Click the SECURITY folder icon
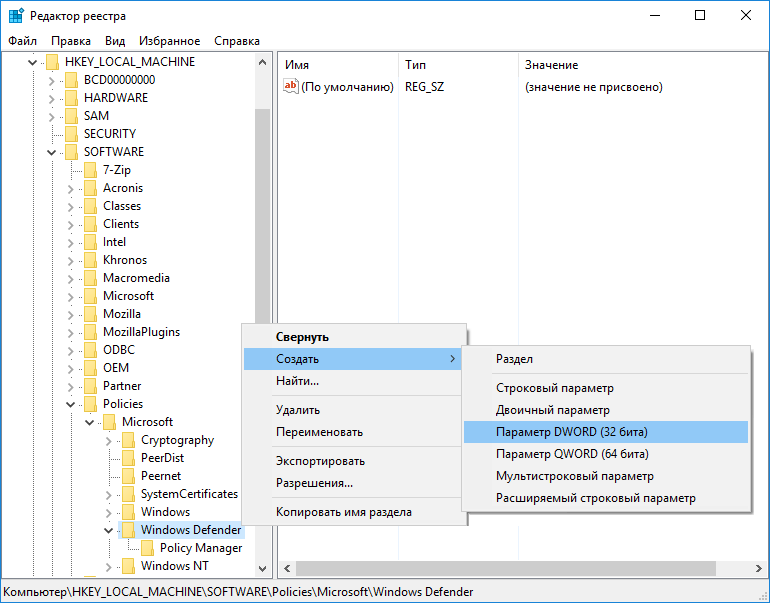770x603 pixels. click(71, 134)
